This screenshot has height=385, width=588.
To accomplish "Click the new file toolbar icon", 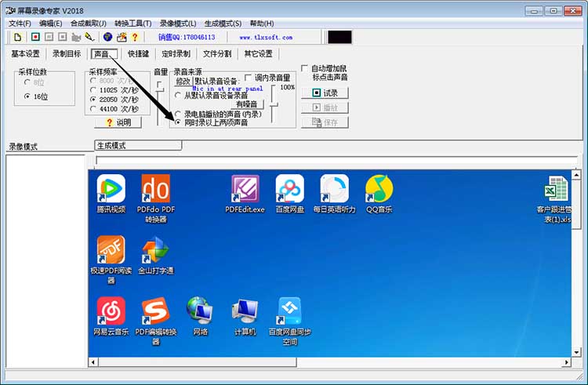I will click(17, 37).
